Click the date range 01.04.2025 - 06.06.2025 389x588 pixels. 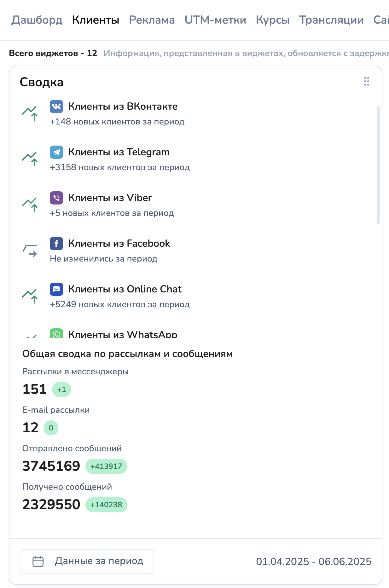point(314,562)
